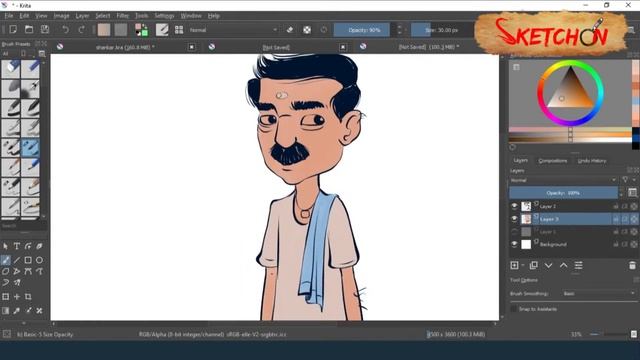640x360 pixels.
Task: Select the Measure tool with cross icon
Action: point(40,311)
